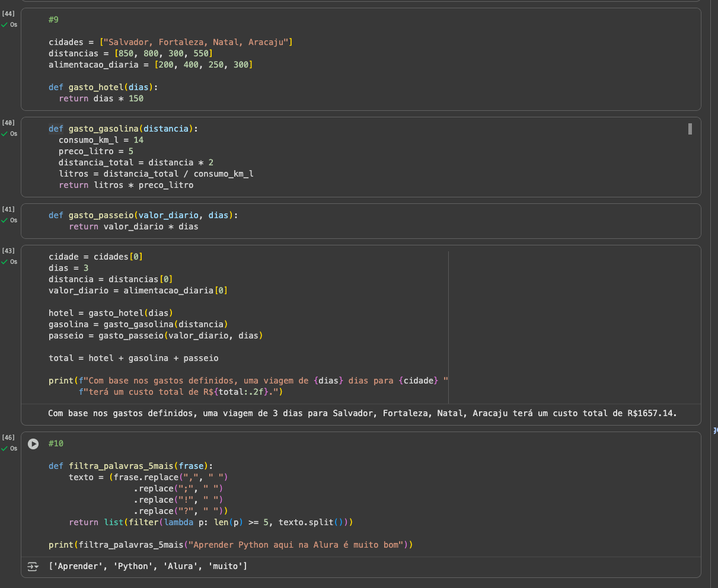
Task: Open the output actions icon beside ['Aprender', 'Python'...]
Action: pos(33,567)
